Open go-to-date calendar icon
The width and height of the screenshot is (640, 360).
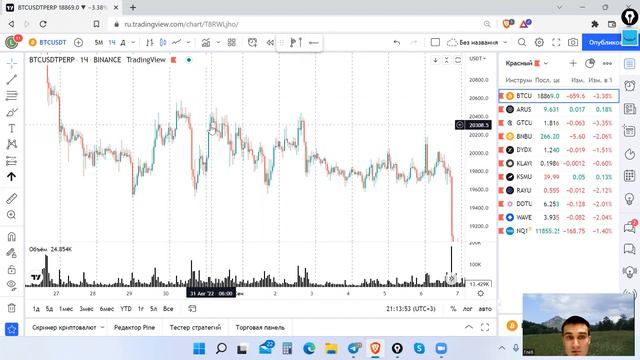click(x=192, y=309)
